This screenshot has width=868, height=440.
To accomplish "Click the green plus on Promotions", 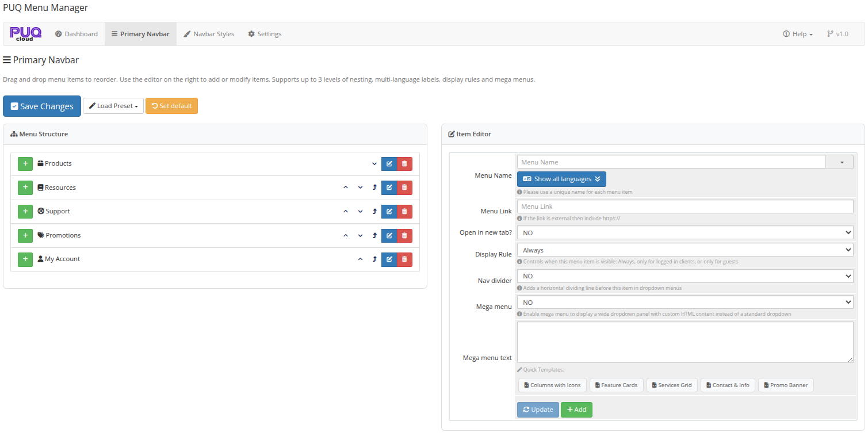I will pos(25,235).
